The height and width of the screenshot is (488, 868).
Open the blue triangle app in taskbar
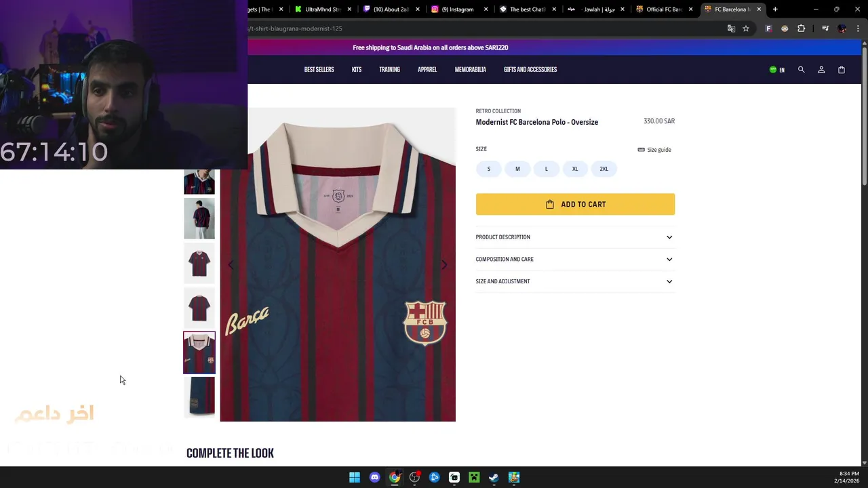434,477
